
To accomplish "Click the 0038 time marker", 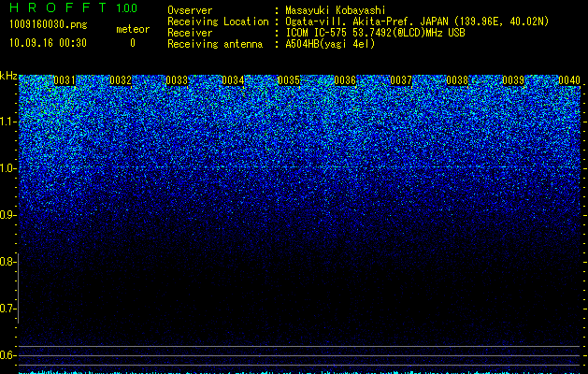I will tap(457, 80).
